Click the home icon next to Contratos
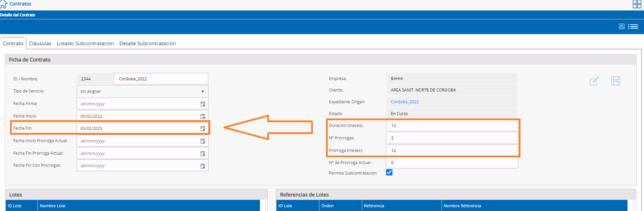Viewport: 644px width, 211px height. click(3, 4)
